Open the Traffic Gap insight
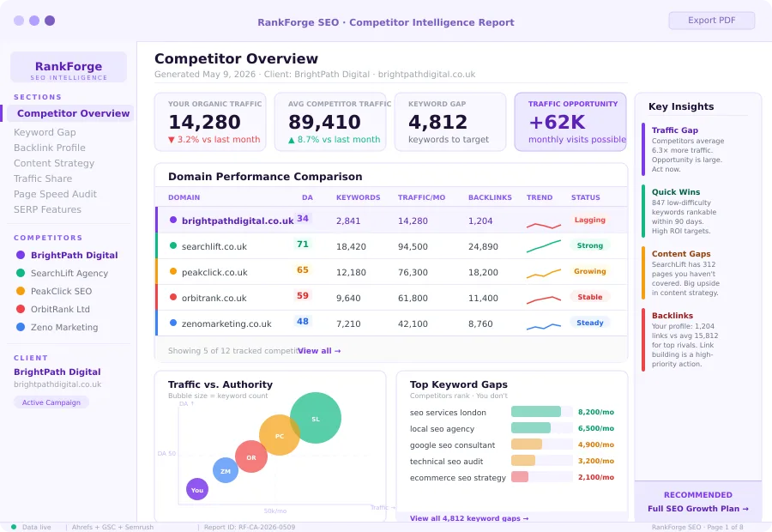Viewport: 772px width, 532px height. [x=696, y=149]
